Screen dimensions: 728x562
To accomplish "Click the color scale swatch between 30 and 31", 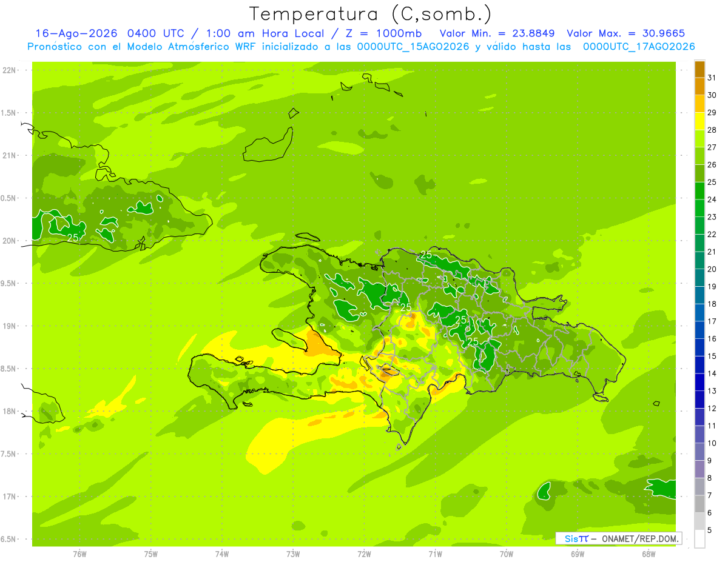I will pos(699,86).
